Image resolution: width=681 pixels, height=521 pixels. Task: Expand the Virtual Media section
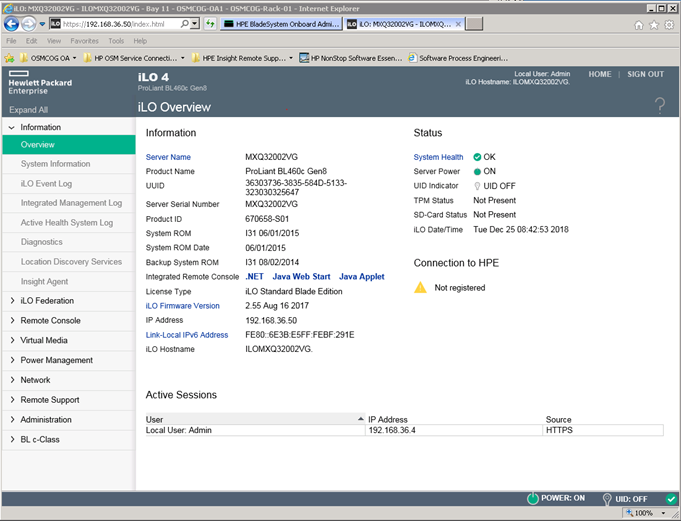click(x=12, y=340)
